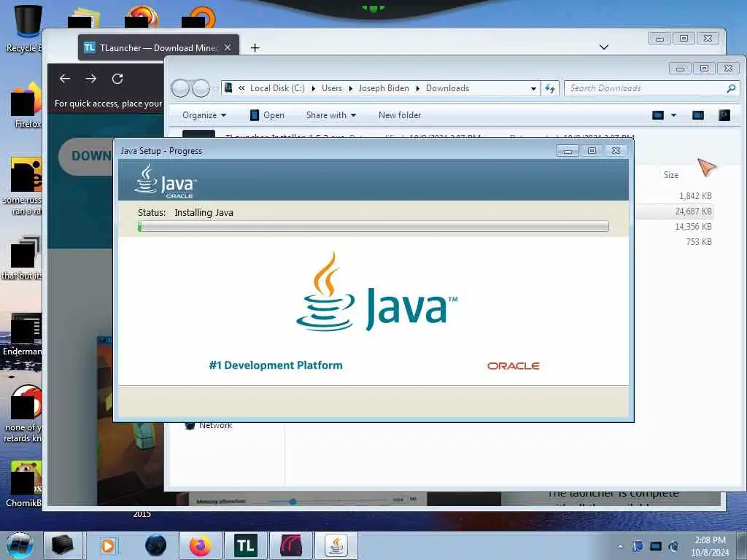Click the action center flag tray icon
Screen dimensions: 747x560
tap(638, 546)
